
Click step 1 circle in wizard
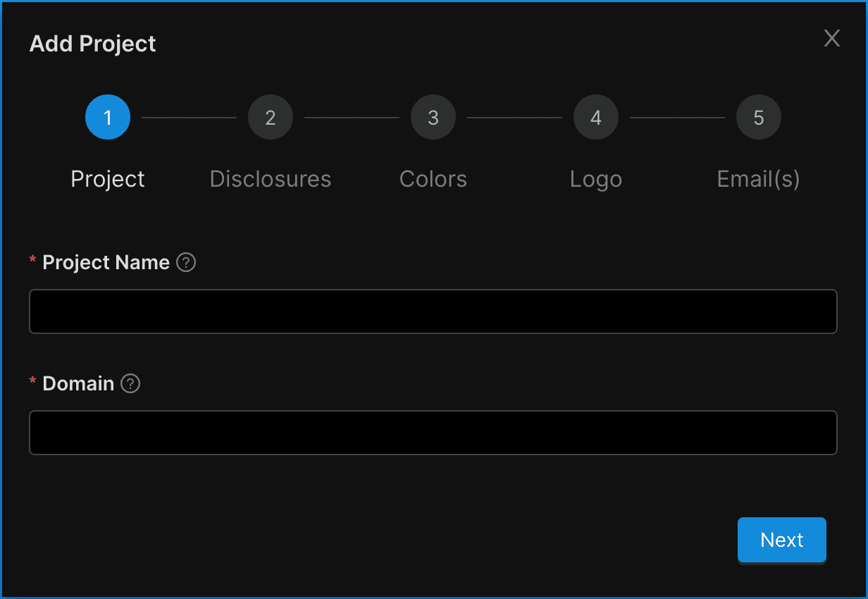[x=108, y=118]
